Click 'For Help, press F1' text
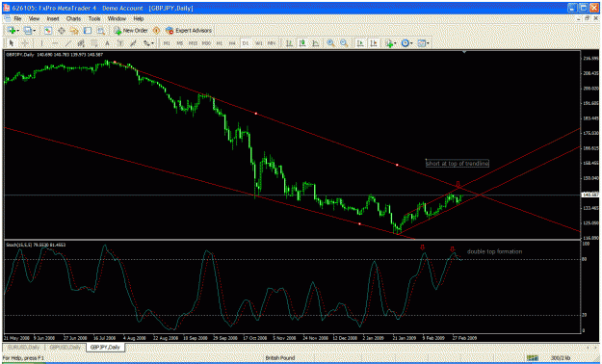Screen dimensions: 602x364 tap(23, 358)
